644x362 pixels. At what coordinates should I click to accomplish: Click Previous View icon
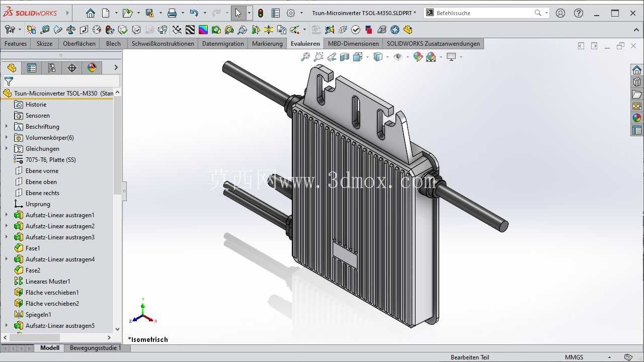[x=332, y=57]
